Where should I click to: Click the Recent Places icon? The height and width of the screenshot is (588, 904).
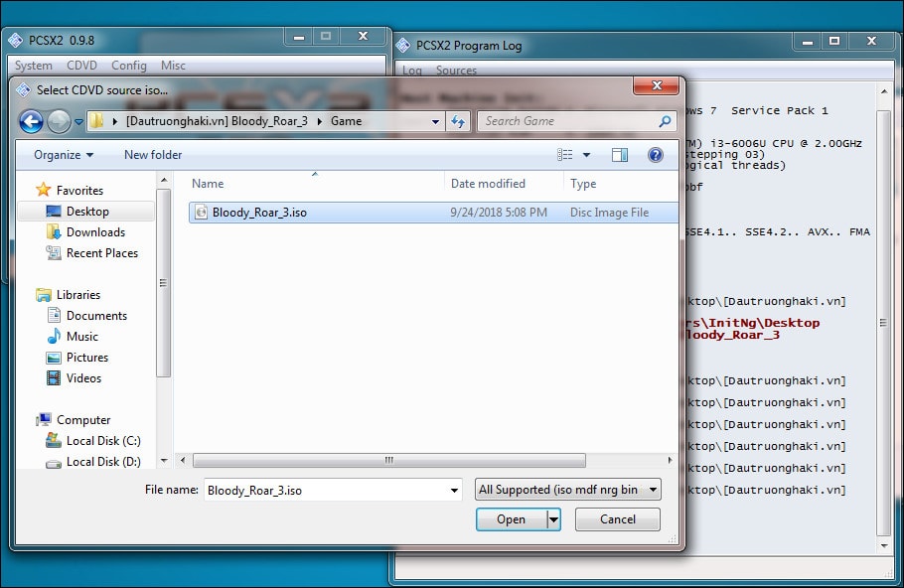(x=54, y=252)
